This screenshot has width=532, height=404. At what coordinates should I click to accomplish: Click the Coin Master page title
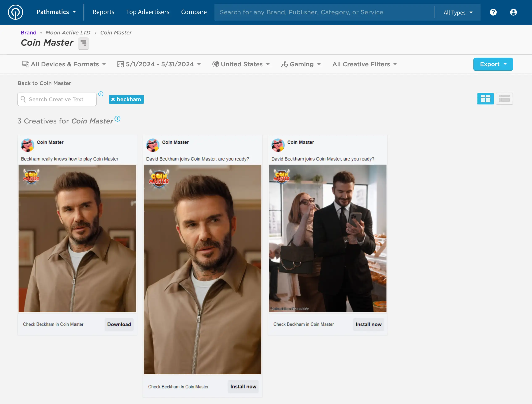coord(47,43)
